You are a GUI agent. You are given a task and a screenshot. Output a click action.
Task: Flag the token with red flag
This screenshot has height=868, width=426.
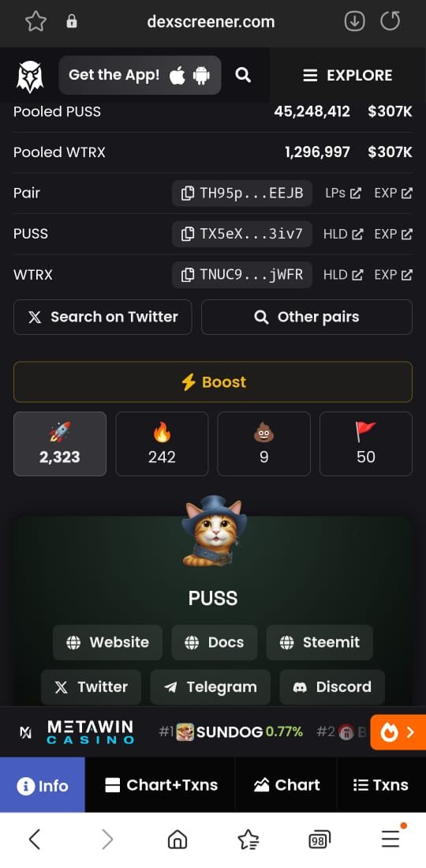pos(366,444)
